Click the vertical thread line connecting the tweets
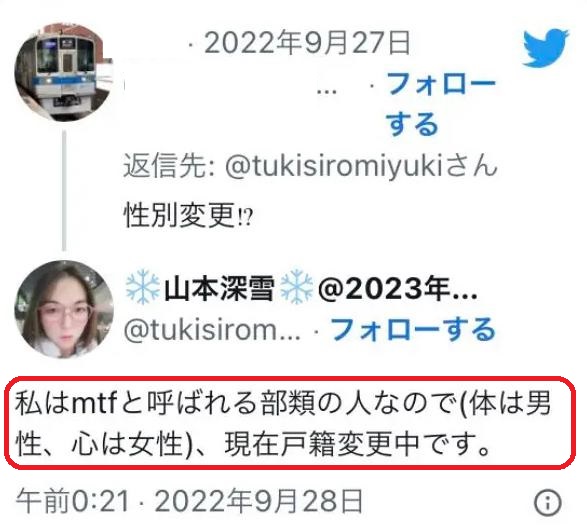 [64, 191]
